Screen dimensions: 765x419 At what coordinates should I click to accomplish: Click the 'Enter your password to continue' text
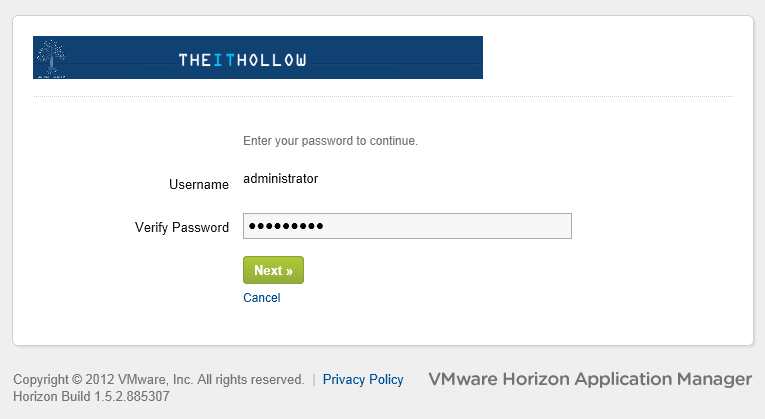(x=330, y=141)
